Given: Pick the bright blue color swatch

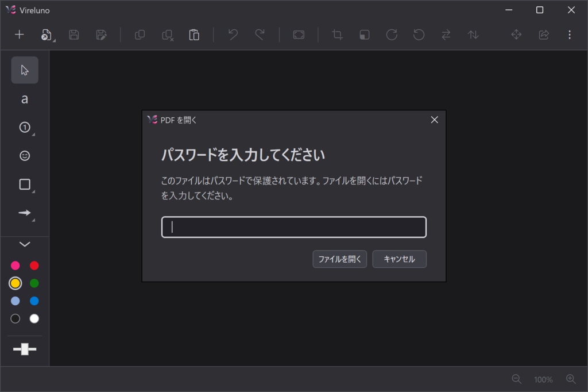Looking at the screenshot, I should coord(34,301).
